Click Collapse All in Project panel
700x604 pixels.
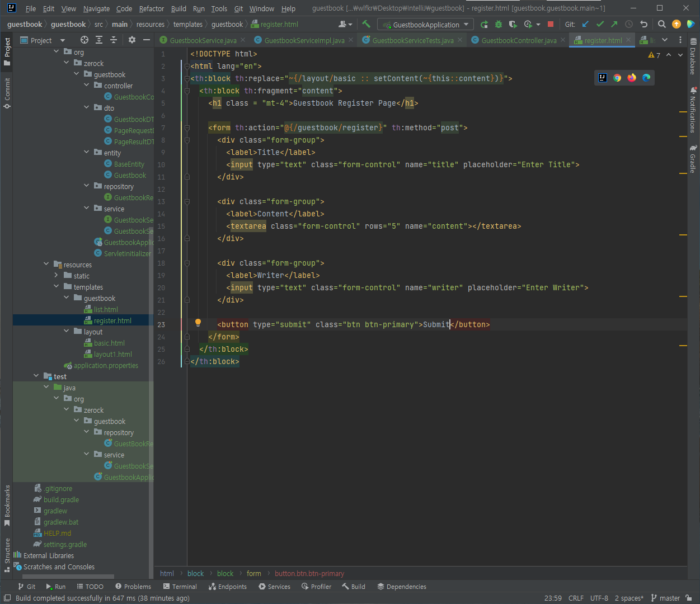click(x=114, y=40)
